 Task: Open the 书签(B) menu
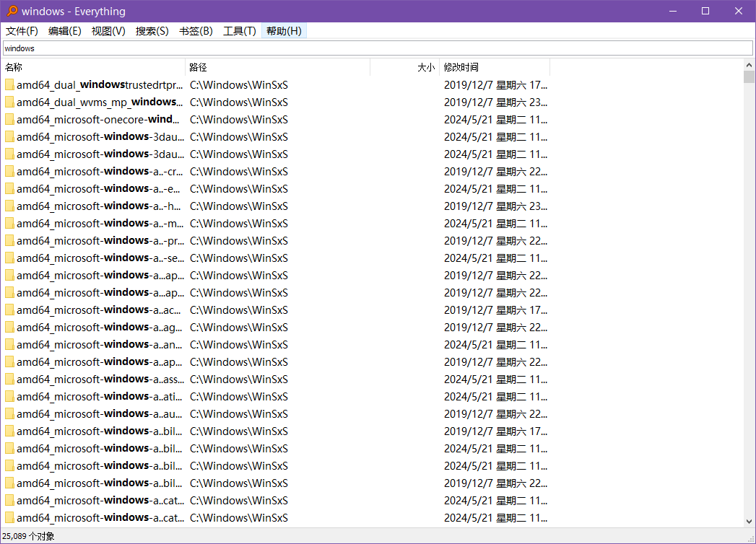(196, 31)
